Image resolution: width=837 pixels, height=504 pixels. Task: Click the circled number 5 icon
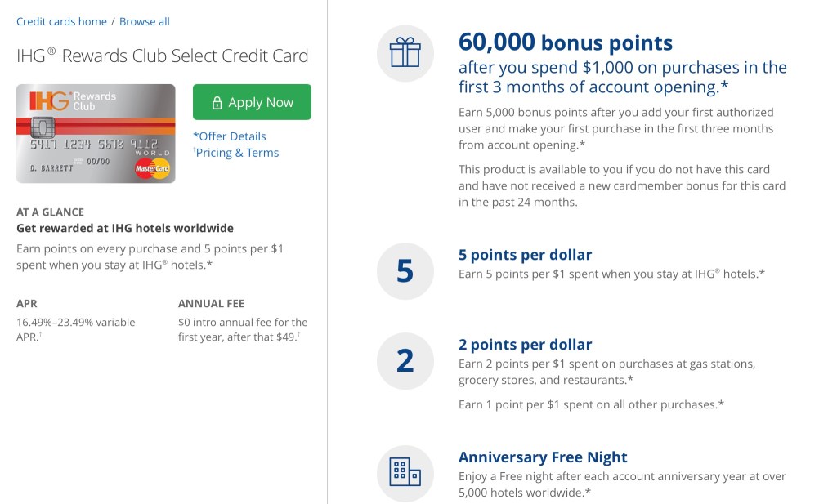pos(405,271)
